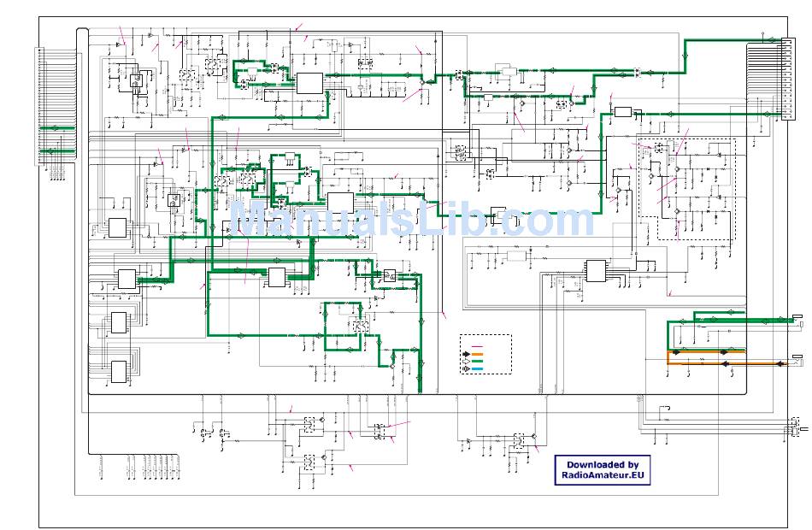Click the green line legend swatch
The image size is (812, 530).
tap(477, 362)
